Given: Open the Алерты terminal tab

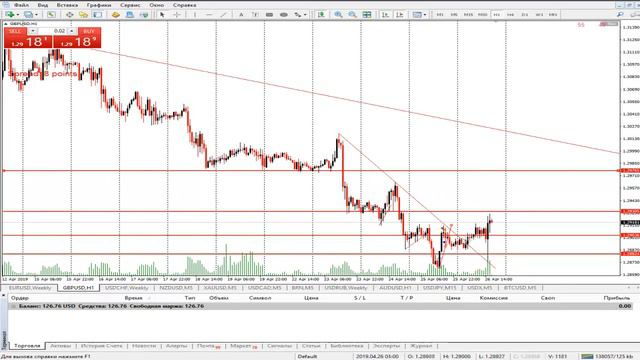Looking at the screenshot, I should click(x=176, y=346).
